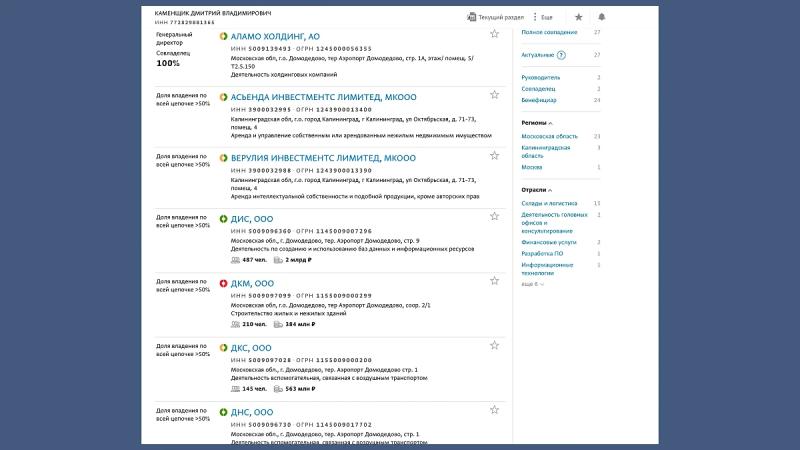800x450 pixels.
Task: Click КАМЕНЩИК ДМИТРИЙ ВЛАДИМИРОВИЧ header name
Action: tap(213, 13)
